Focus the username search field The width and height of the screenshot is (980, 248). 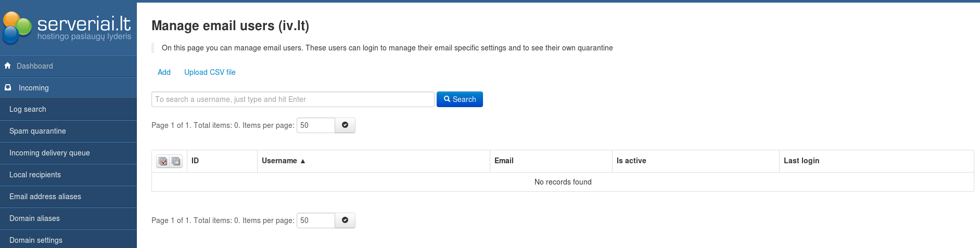tap(292, 99)
